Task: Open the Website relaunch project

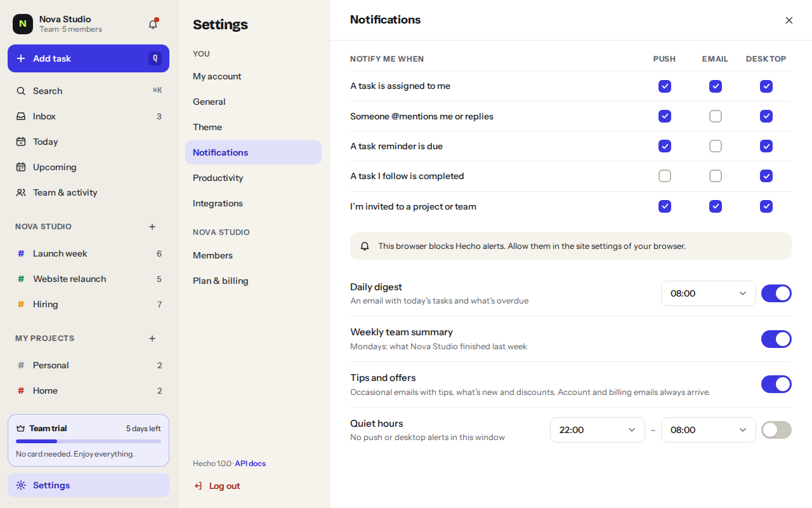Action: (88, 279)
